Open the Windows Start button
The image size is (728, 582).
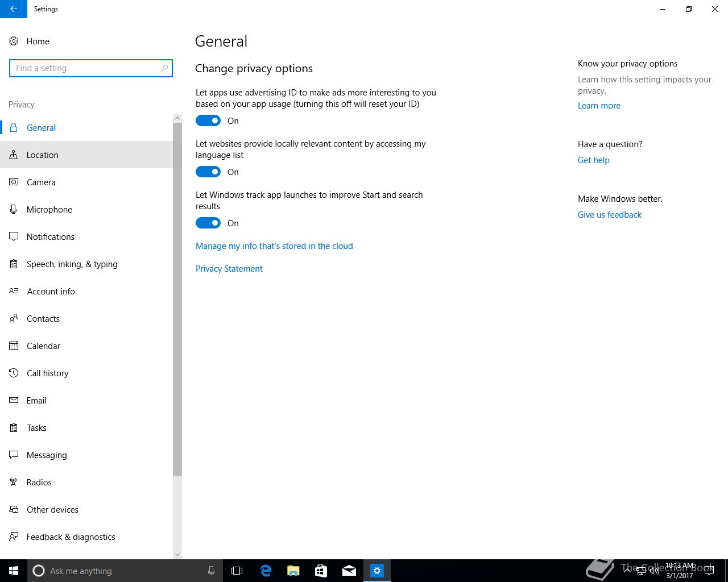point(14,571)
